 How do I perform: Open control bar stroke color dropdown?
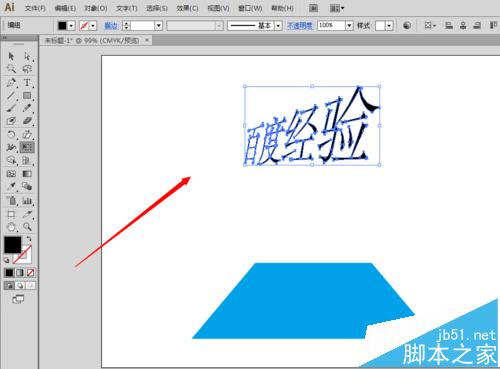[x=93, y=25]
